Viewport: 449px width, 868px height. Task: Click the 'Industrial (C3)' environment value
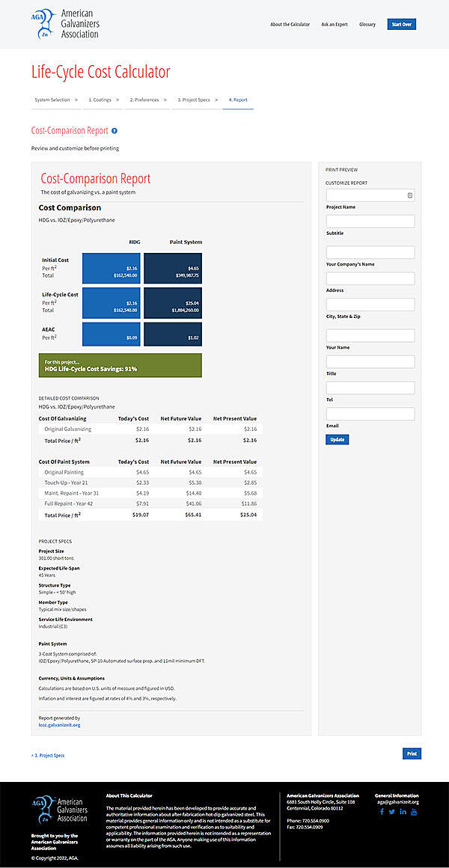point(52,626)
